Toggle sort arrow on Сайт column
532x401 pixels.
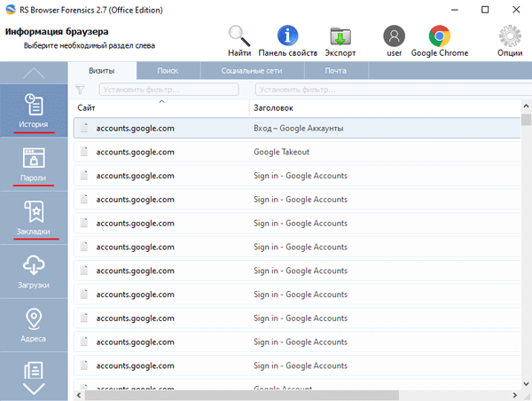coord(162,101)
